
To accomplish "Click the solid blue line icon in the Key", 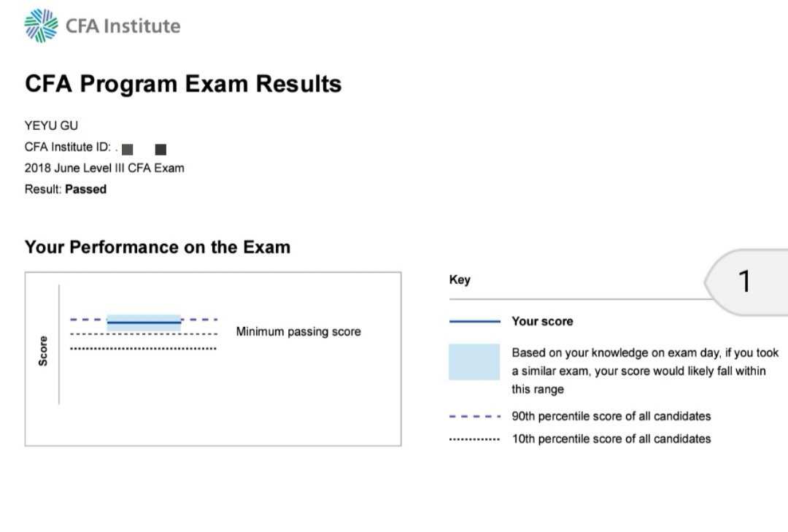I will click(474, 321).
